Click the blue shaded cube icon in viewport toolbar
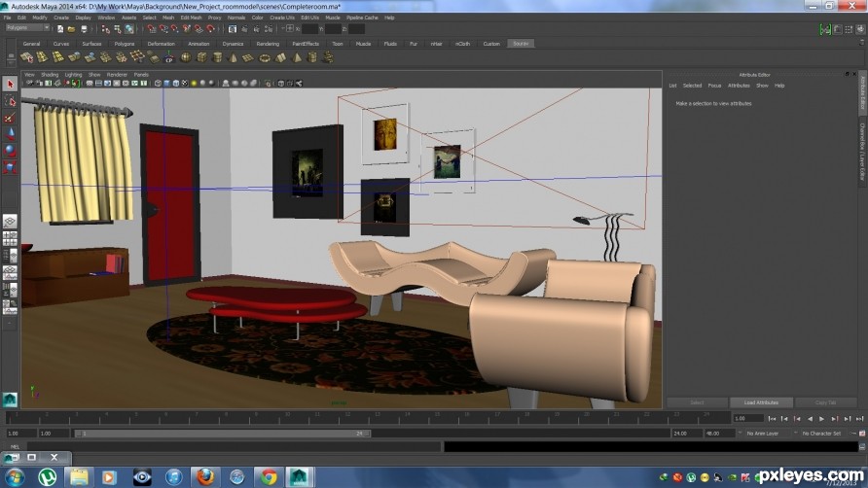Image resolution: width=868 pixels, height=488 pixels. [x=166, y=84]
